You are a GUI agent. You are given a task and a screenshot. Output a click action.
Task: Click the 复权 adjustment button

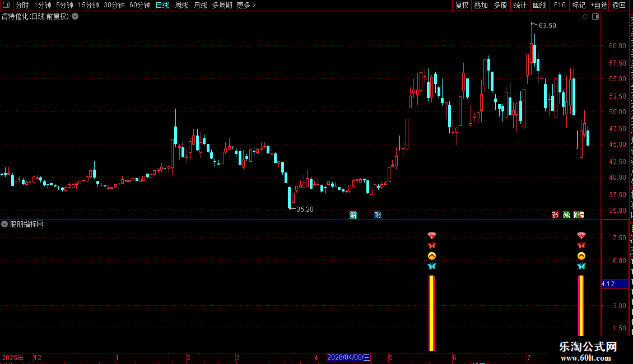click(462, 5)
